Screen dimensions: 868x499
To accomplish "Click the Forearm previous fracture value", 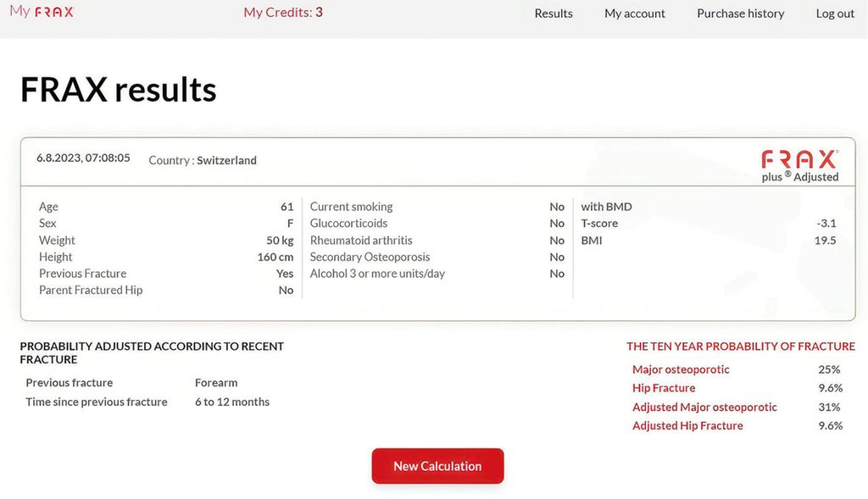I will tap(216, 383).
